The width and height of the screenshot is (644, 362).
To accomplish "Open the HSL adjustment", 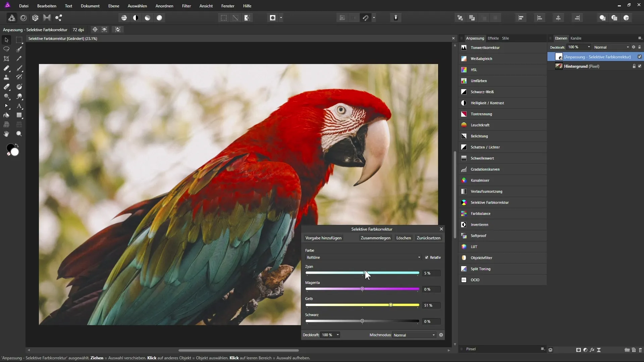I will pos(474,70).
